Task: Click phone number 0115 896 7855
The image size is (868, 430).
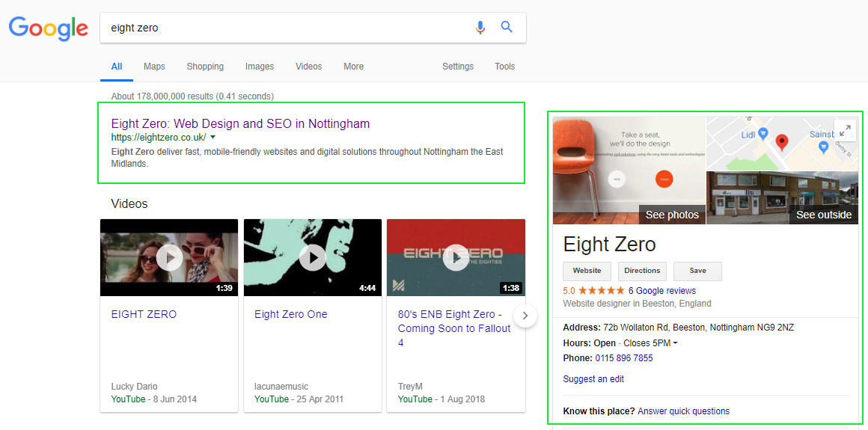Action: pos(624,358)
